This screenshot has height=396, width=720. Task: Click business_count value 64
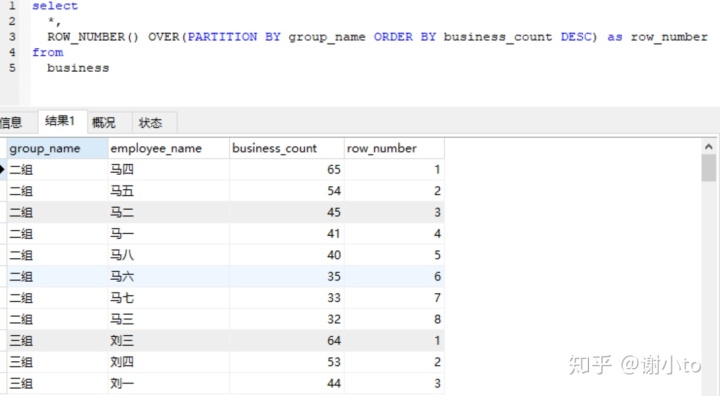pyautogui.click(x=287, y=340)
